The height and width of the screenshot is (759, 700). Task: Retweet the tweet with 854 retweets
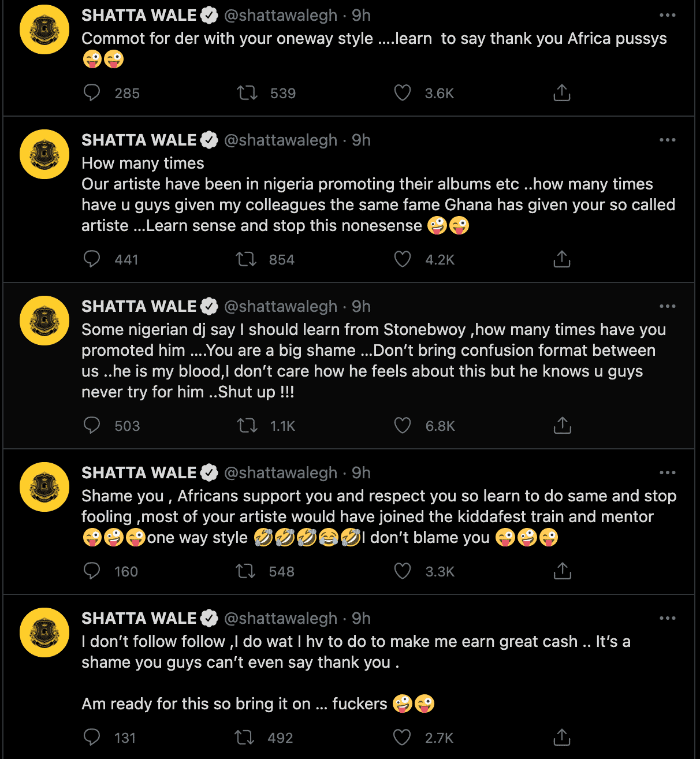(x=247, y=259)
